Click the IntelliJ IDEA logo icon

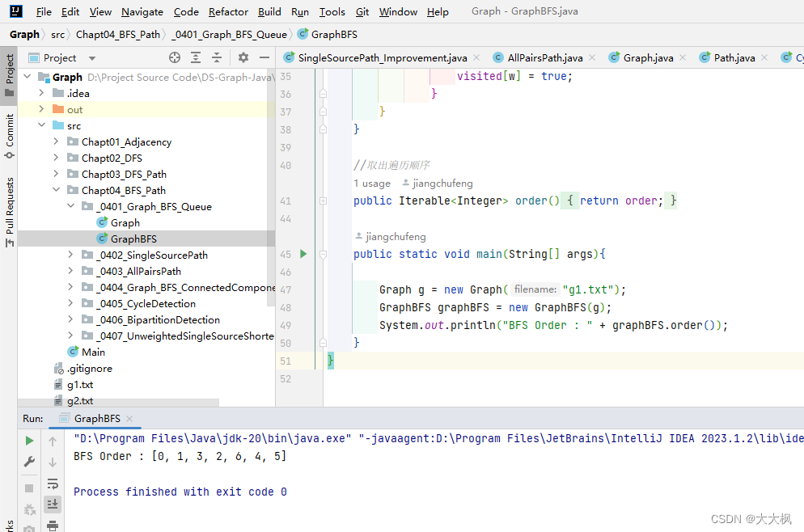[16, 11]
